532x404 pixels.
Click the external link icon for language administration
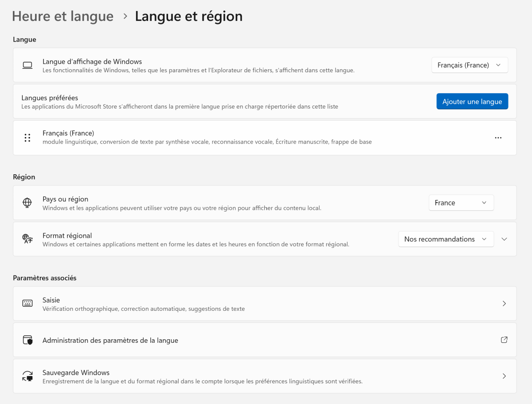click(x=504, y=340)
